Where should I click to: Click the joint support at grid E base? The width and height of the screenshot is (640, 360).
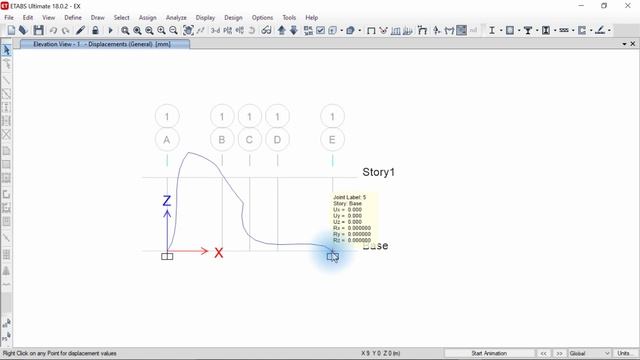pos(332,256)
